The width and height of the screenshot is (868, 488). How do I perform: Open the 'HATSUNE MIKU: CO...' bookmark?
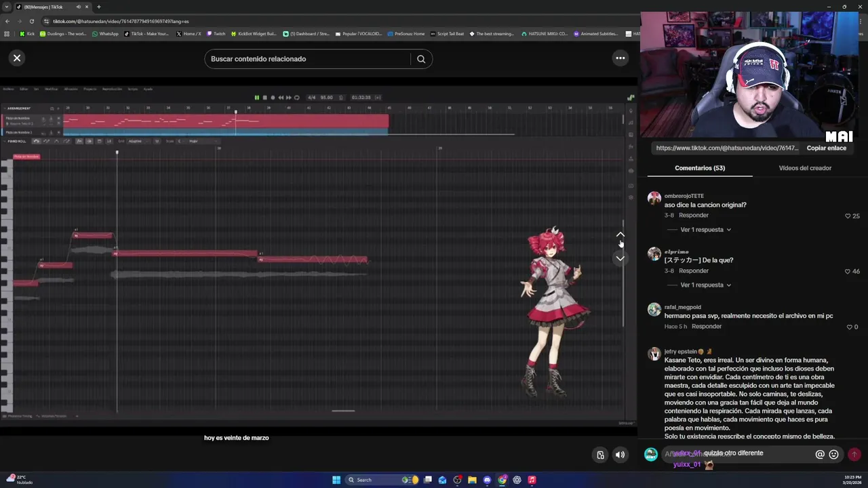pyautogui.click(x=545, y=34)
